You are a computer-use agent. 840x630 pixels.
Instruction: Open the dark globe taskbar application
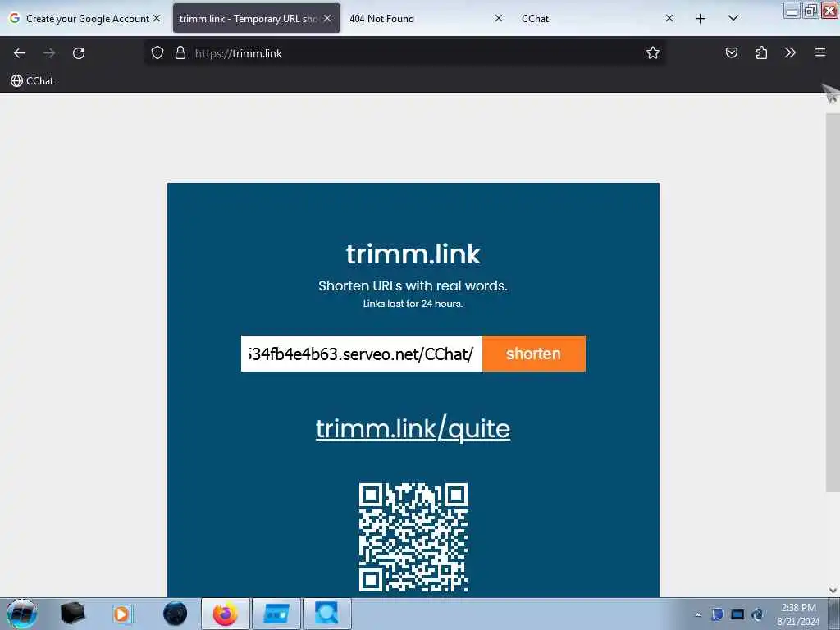(176, 614)
